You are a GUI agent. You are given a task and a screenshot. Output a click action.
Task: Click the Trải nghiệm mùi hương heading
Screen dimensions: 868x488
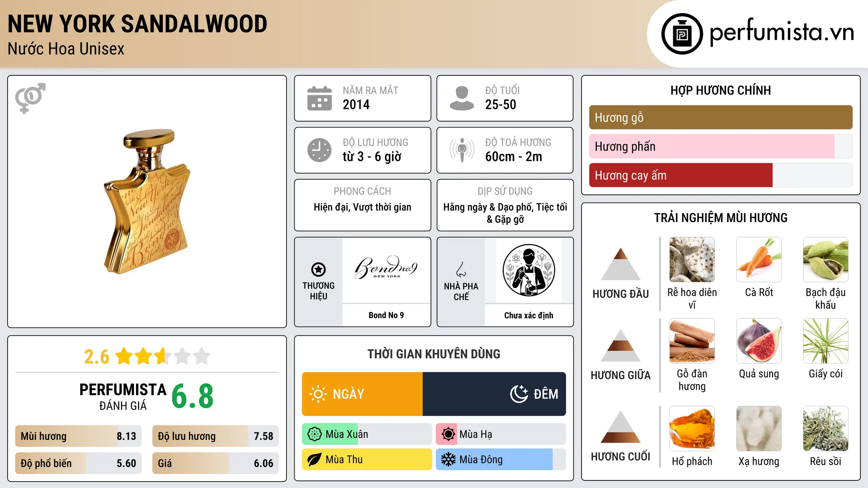point(721,218)
